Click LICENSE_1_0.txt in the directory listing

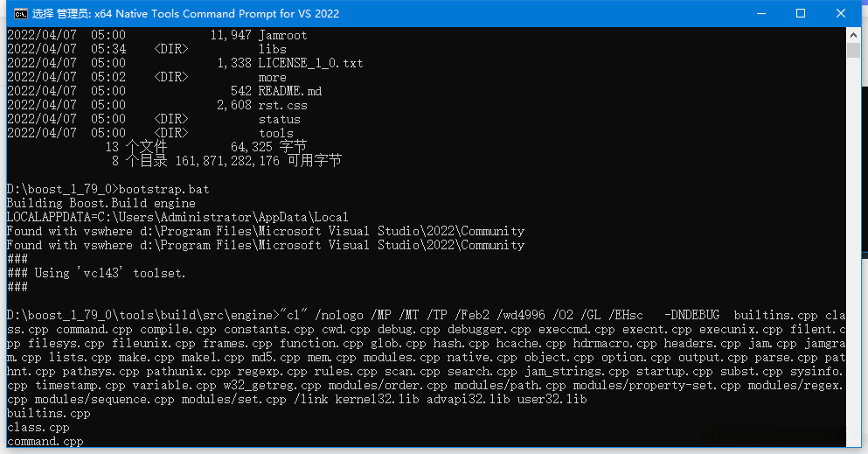(x=310, y=63)
